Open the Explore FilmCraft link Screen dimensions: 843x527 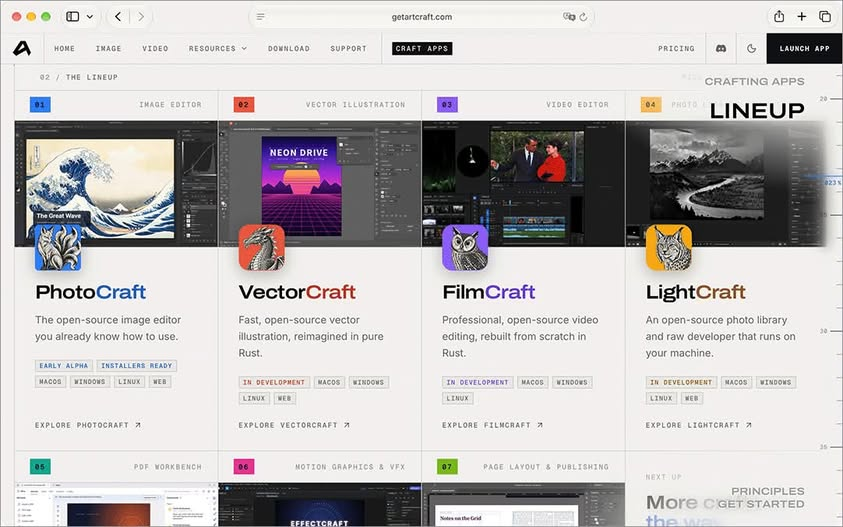click(x=492, y=425)
